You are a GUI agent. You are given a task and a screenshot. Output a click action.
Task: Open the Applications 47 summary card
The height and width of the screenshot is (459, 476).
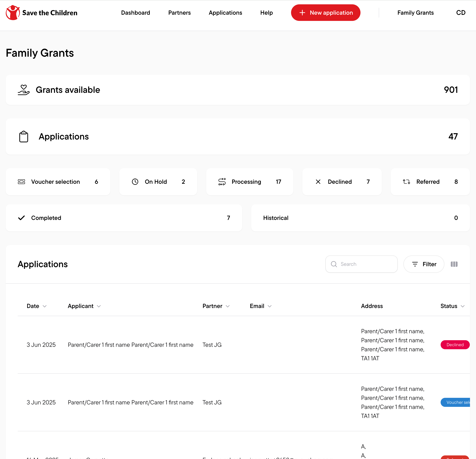click(238, 136)
